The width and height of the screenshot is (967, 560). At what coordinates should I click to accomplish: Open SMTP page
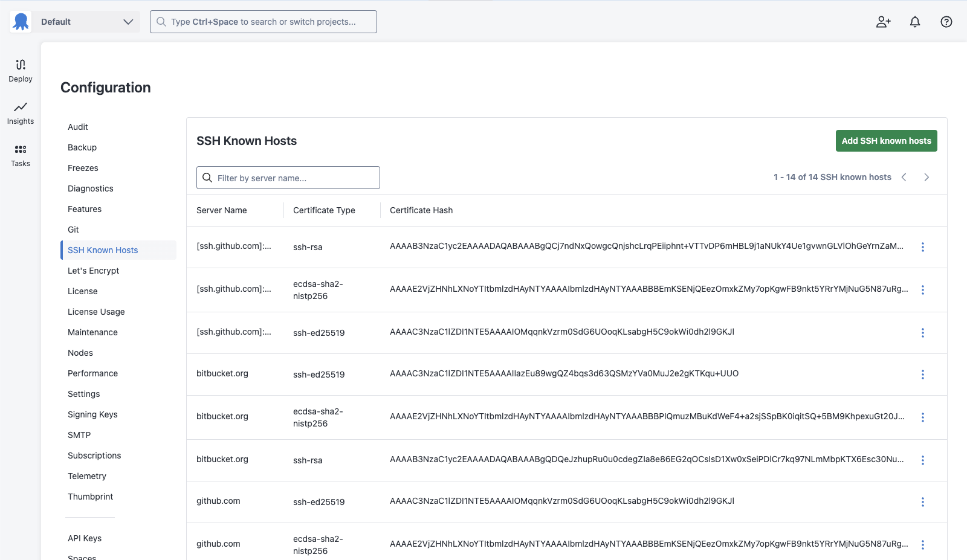click(x=79, y=435)
